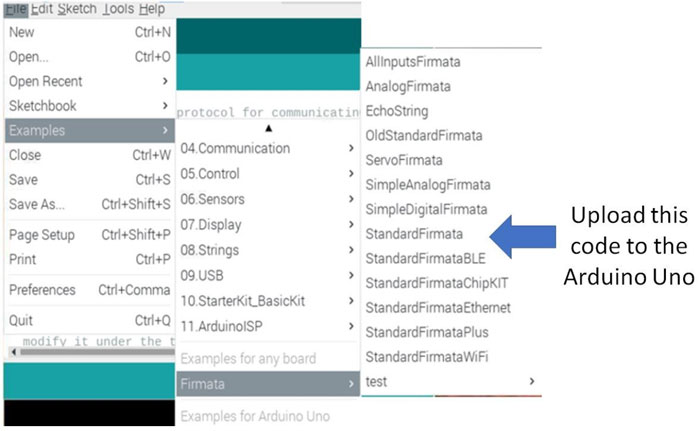Screen dimensions: 700x431
Task: Click the Help menu
Action: pyautogui.click(x=152, y=8)
